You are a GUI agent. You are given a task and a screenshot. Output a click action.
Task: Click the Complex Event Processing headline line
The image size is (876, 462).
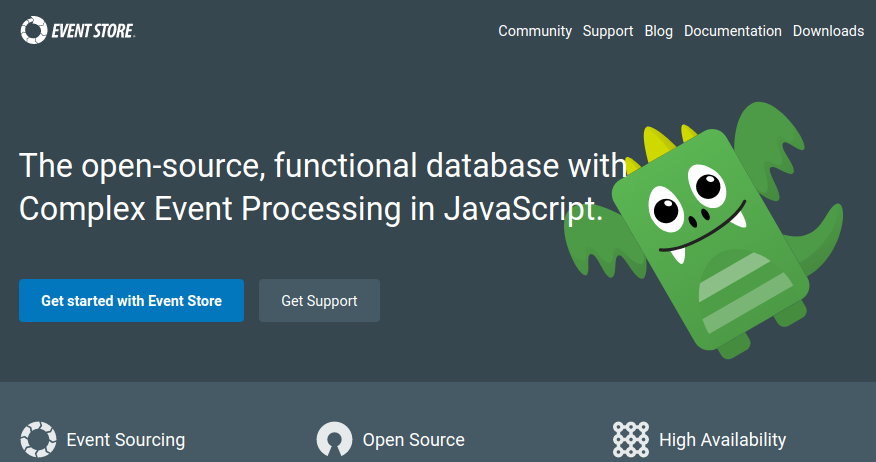click(x=311, y=209)
